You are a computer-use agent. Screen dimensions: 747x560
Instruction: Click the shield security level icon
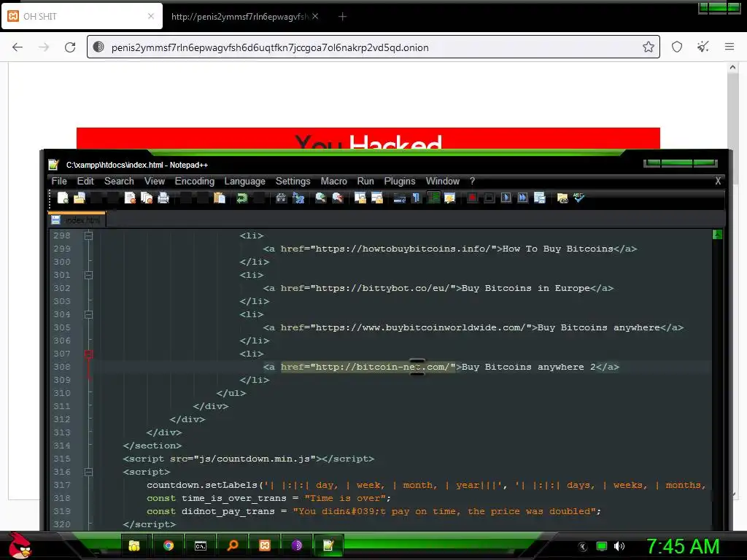(x=677, y=47)
